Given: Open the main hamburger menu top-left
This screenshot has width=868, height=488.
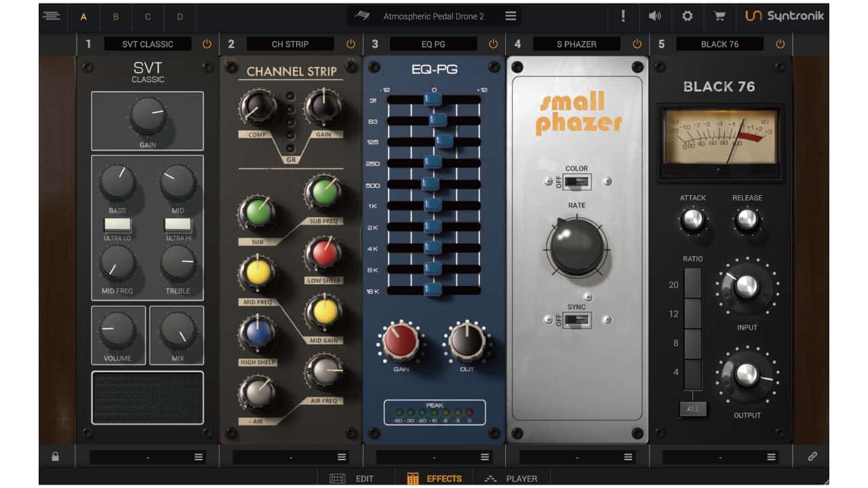Looking at the screenshot, I should pos(51,15).
